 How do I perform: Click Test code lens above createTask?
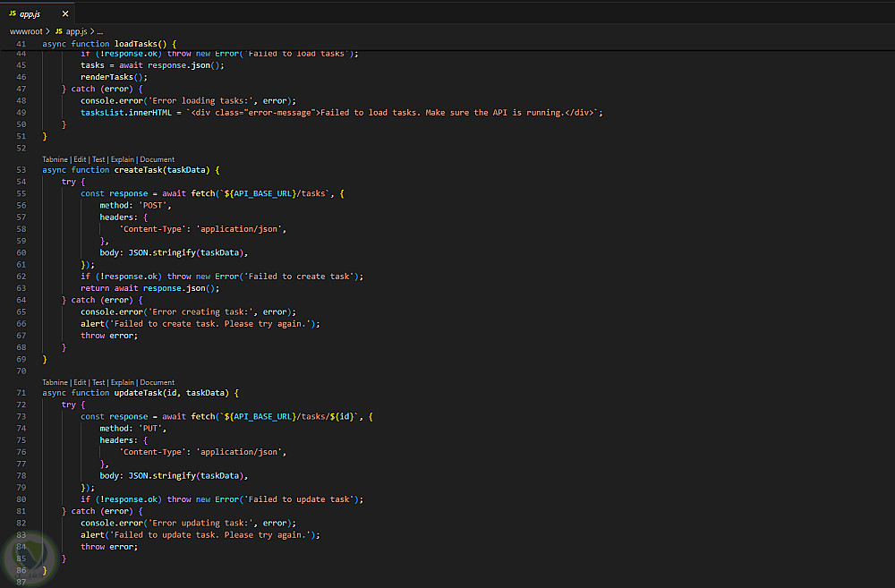click(x=98, y=159)
